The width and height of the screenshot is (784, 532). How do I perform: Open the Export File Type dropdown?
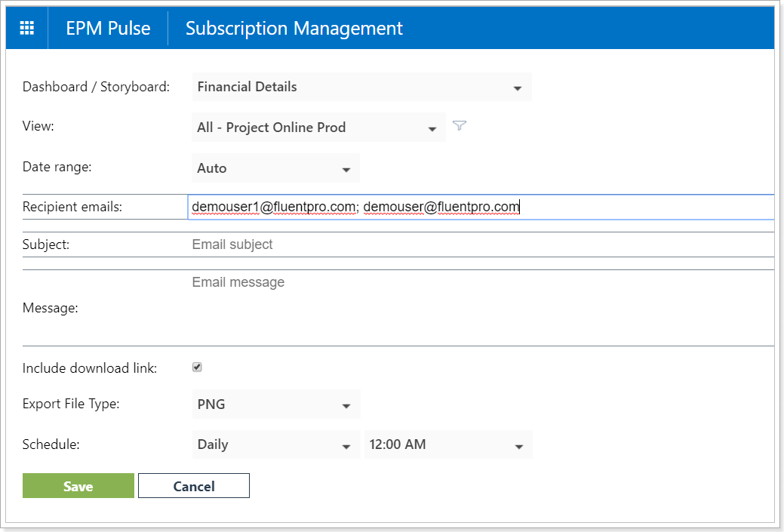[276, 404]
